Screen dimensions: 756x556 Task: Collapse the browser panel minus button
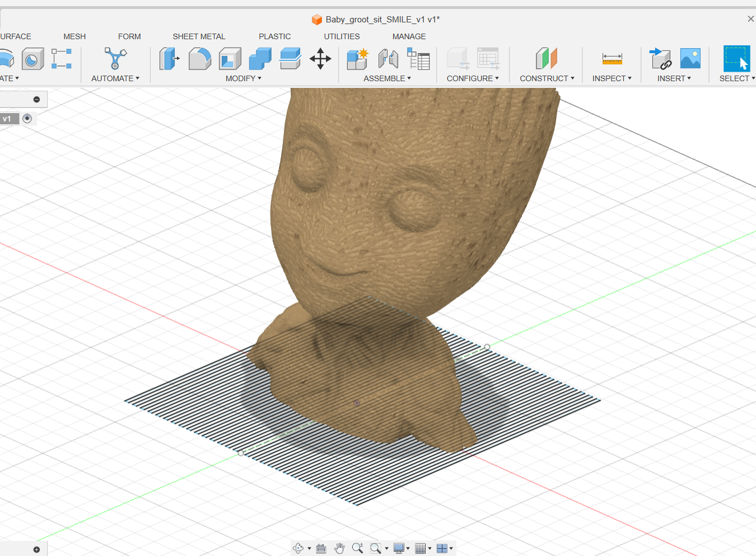tap(36, 100)
